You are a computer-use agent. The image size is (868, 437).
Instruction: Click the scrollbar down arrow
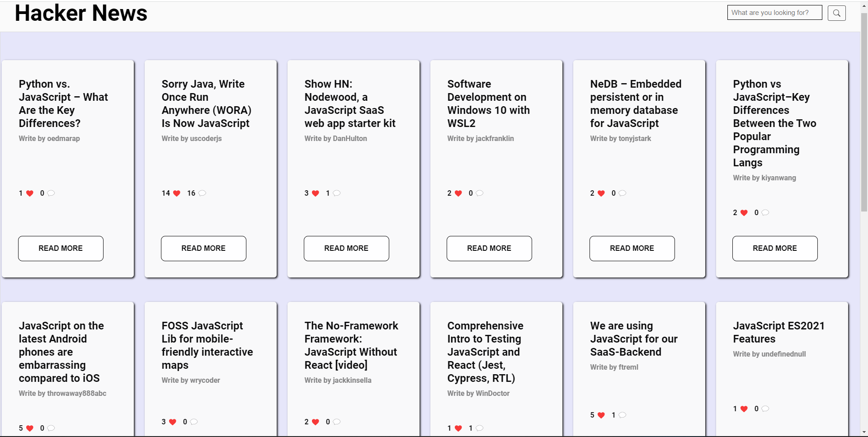(864, 432)
